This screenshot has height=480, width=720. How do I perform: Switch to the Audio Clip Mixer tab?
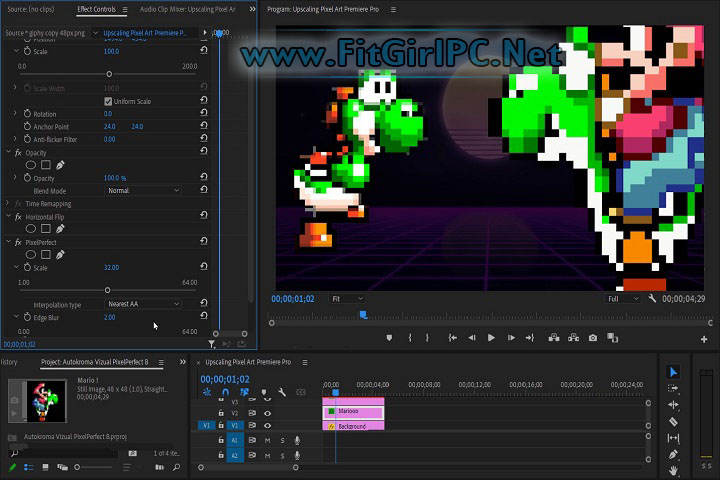[x=188, y=9]
